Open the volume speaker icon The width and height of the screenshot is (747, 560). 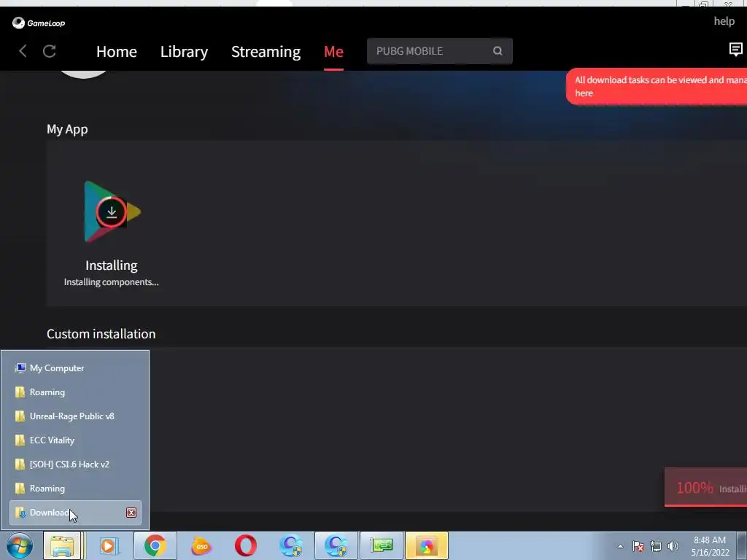click(x=673, y=546)
